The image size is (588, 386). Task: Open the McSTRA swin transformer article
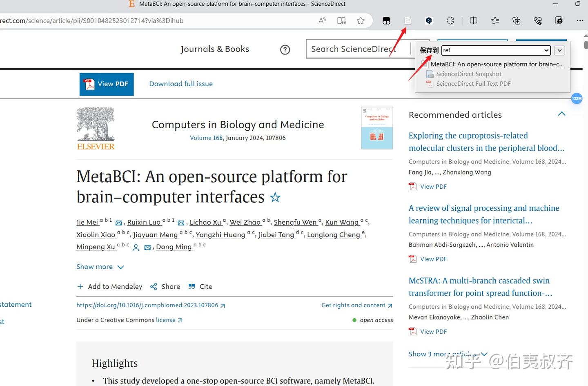(x=481, y=287)
